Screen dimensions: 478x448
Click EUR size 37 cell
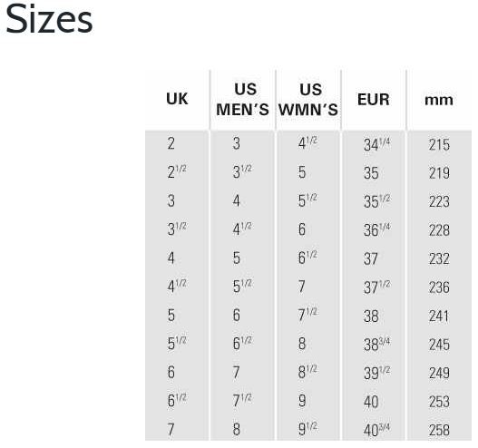pyautogui.click(x=371, y=258)
